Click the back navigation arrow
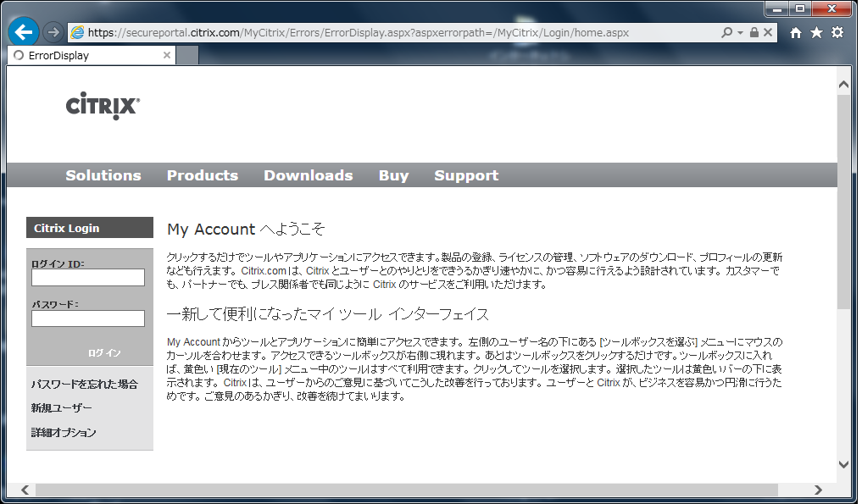Viewport: 862px width, 504px height. click(x=22, y=31)
